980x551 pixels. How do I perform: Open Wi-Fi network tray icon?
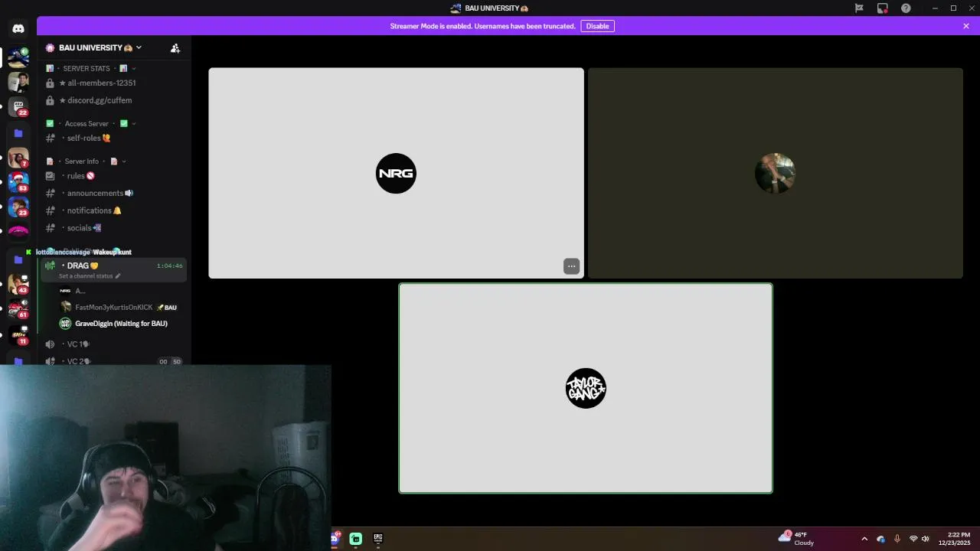(x=913, y=539)
